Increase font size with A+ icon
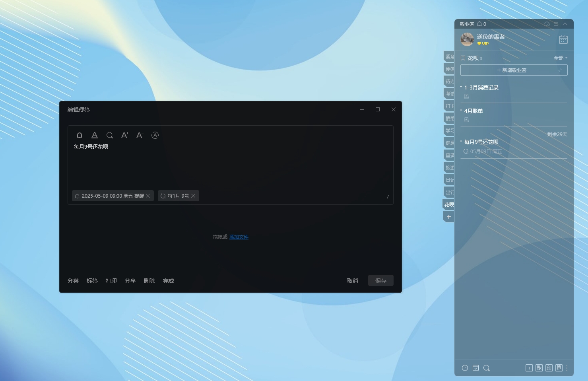The width and height of the screenshot is (588, 381). (124, 135)
